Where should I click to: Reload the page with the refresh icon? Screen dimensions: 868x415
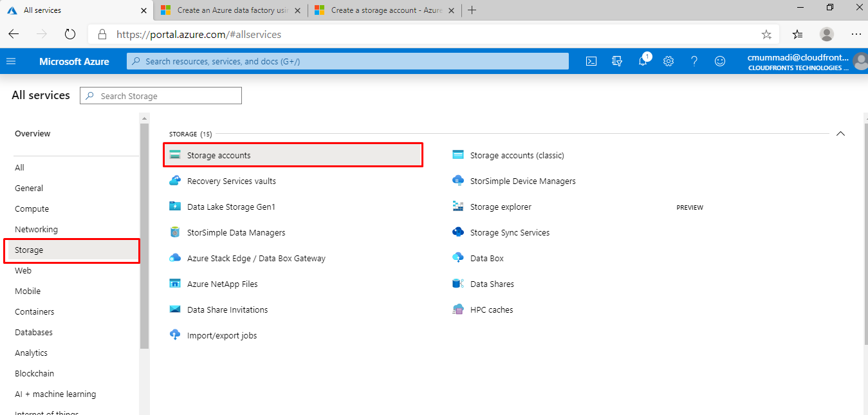pos(70,34)
